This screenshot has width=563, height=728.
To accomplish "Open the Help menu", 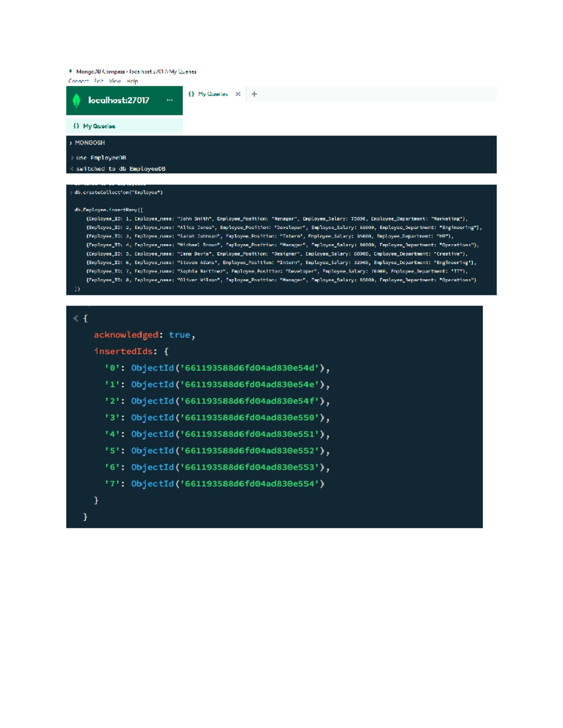I will click(x=132, y=81).
